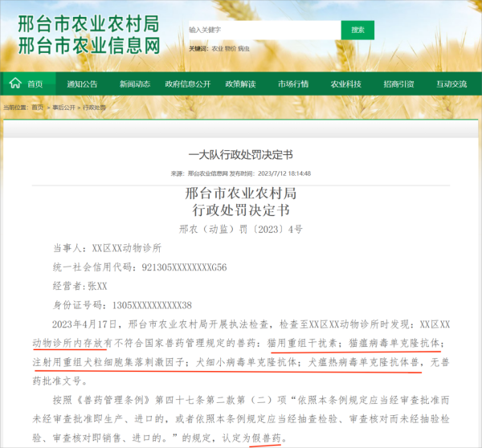Click text 犬细小病毒单克隆抗体

coord(247,362)
